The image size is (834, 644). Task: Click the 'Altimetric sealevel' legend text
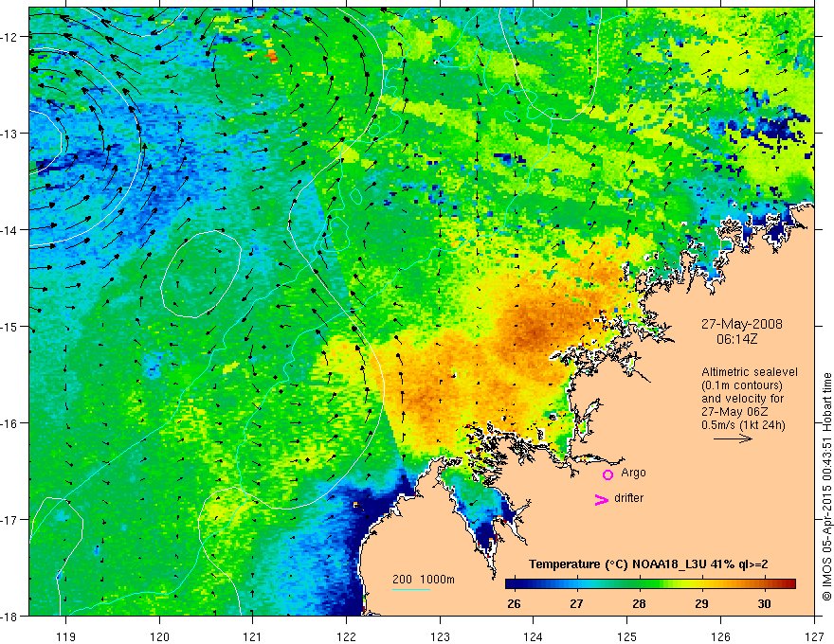click(x=750, y=372)
